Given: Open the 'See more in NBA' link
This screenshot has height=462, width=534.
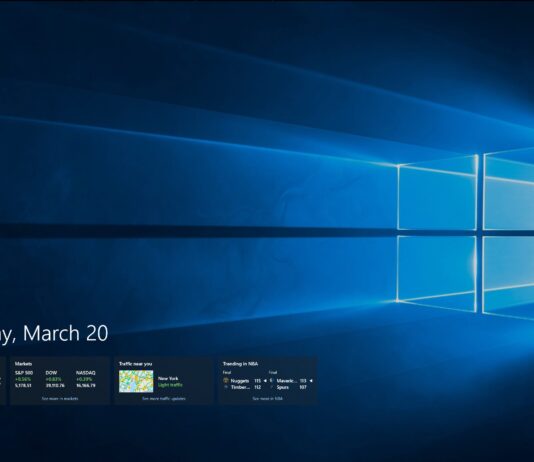Looking at the screenshot, I should pyautogui.click(x=268, y=398).
